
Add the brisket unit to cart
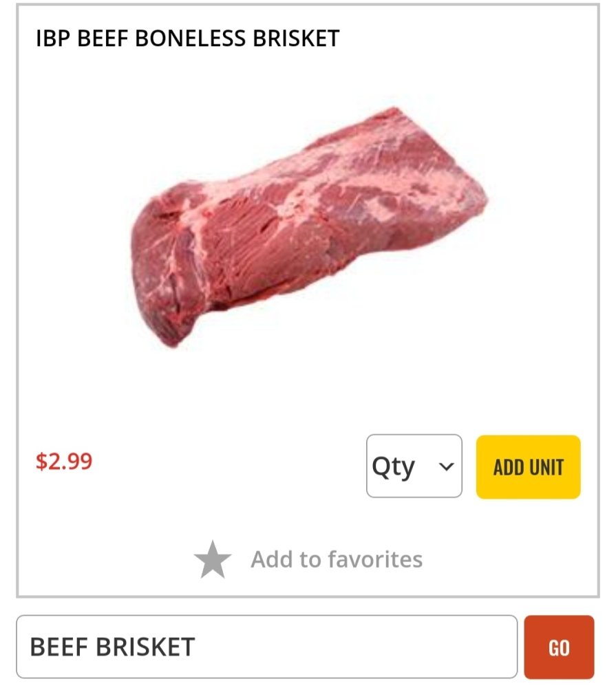(x=528, y=466)
